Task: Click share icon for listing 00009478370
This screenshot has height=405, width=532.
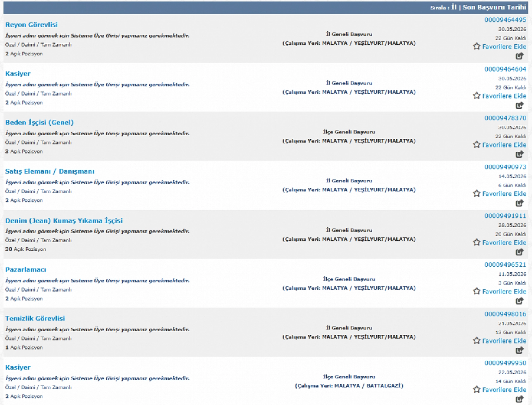Action: [520, 154]
